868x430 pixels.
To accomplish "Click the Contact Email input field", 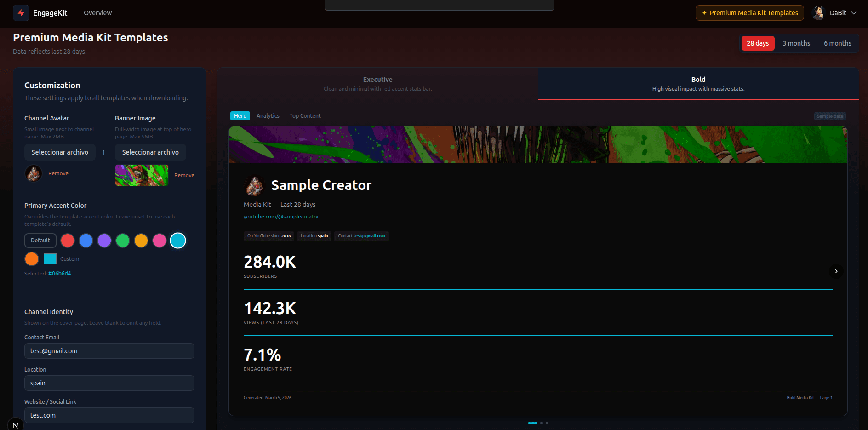I will (x=109, y=351).
